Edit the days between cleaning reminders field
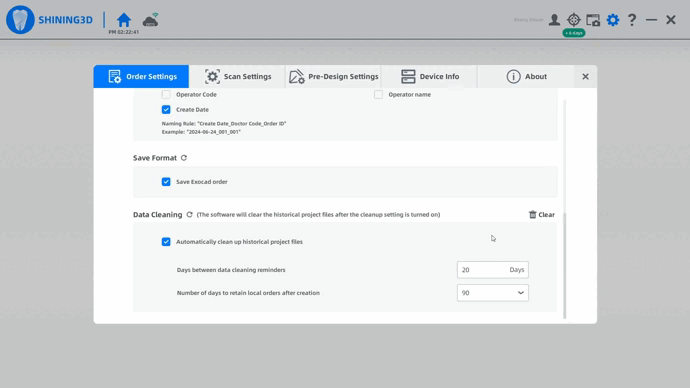Image resolution: width=690 pixels, height=388 pixels. 492,270
